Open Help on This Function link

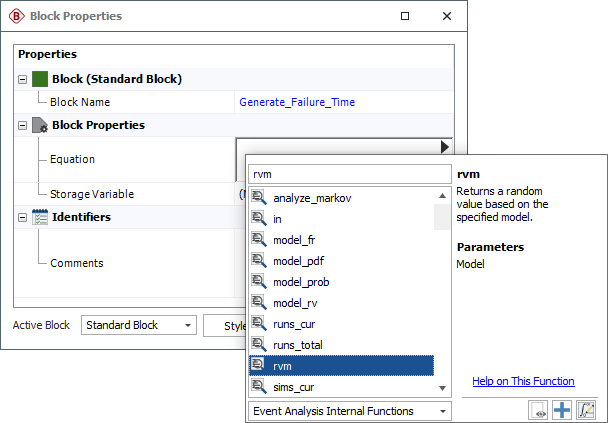(523, 381)
